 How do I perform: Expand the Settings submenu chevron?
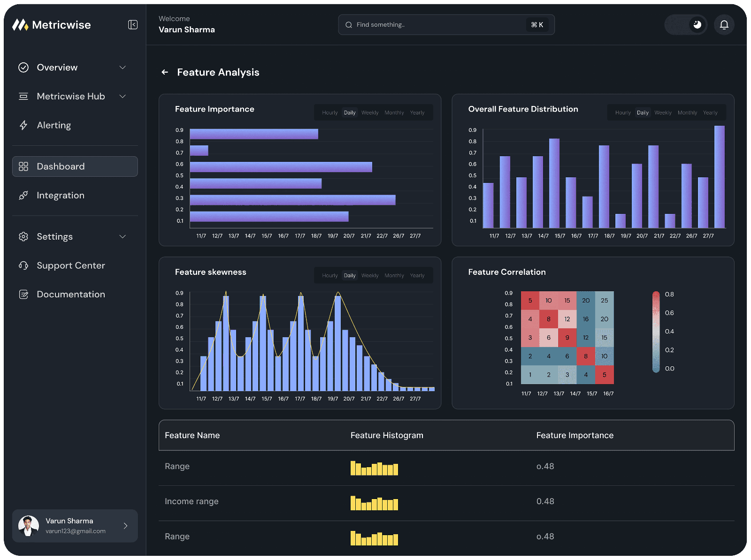click(x=123, y=237)
